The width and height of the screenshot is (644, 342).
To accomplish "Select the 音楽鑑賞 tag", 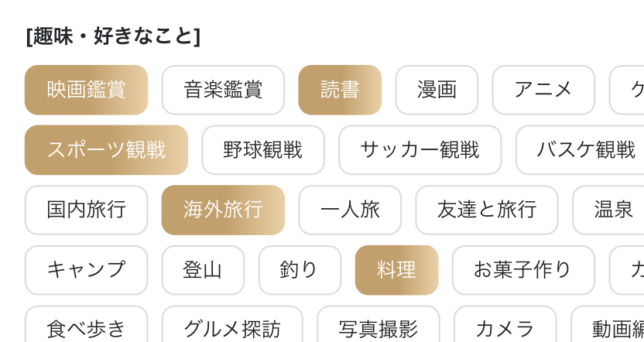I will [223, 90].
